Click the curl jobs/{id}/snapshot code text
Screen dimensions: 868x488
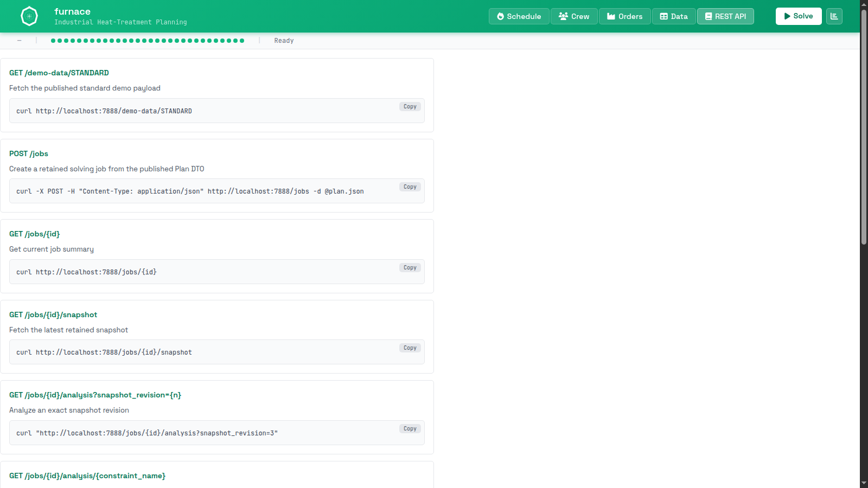point(104,352)
